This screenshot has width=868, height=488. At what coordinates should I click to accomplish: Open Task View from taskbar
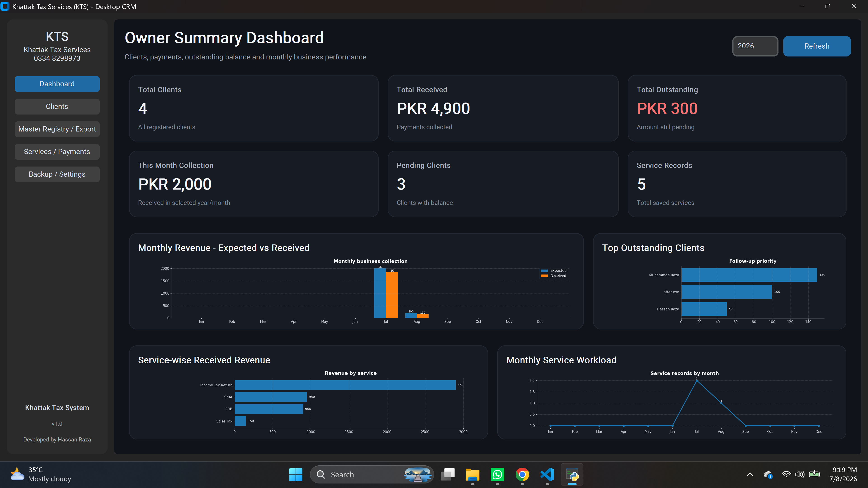click(x=448, y=474)
